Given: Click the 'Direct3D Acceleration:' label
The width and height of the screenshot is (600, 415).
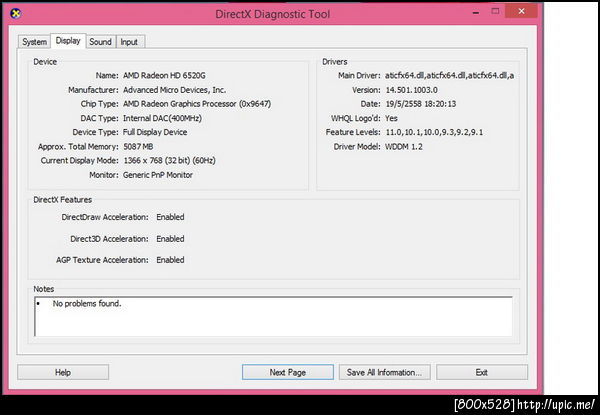Looking at the screenshot, I should [109, 239].
